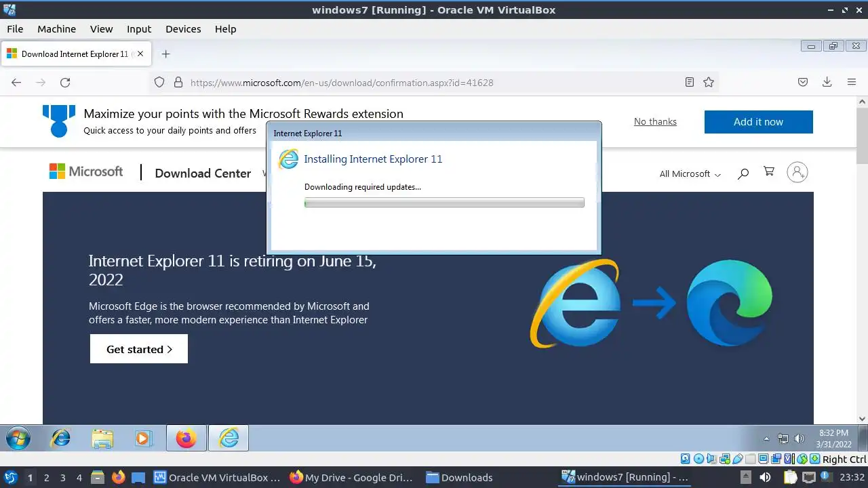
Task: Expand the All Microsoft dropdown
Action: pos(690,174)
